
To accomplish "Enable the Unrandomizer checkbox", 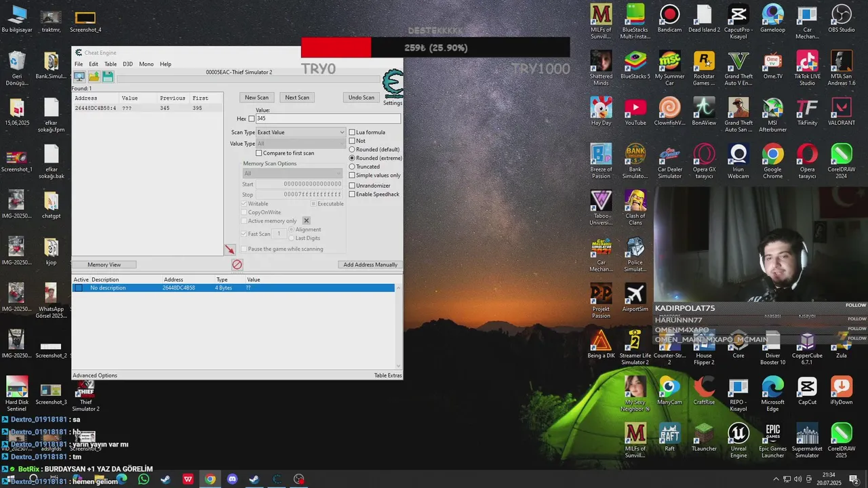I will [x=352, y=186].
